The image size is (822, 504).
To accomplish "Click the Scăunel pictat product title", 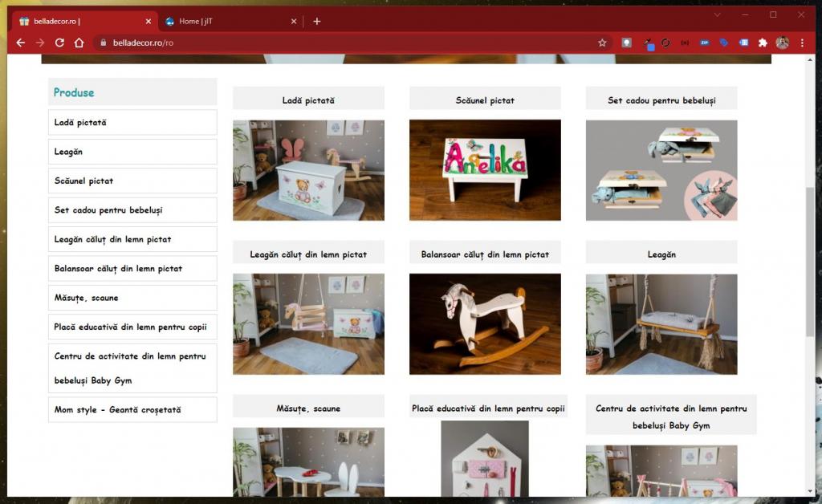I will point(485,100).
